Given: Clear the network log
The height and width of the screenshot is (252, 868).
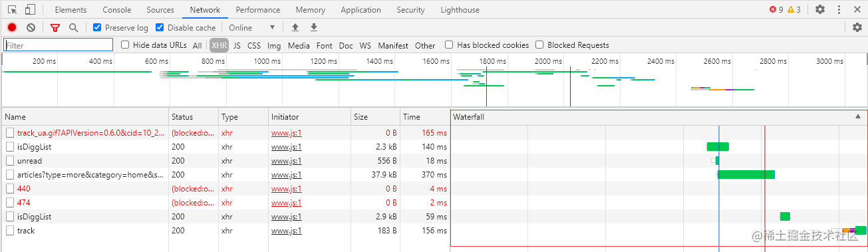Looking at the screenshot, I should [x=31, y=27].
